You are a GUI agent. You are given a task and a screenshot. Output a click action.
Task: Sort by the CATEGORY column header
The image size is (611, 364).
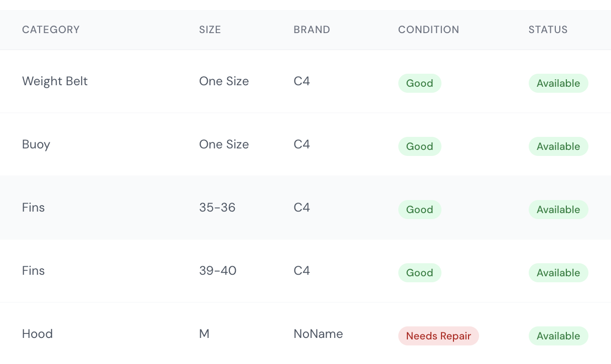click(51, 30)
